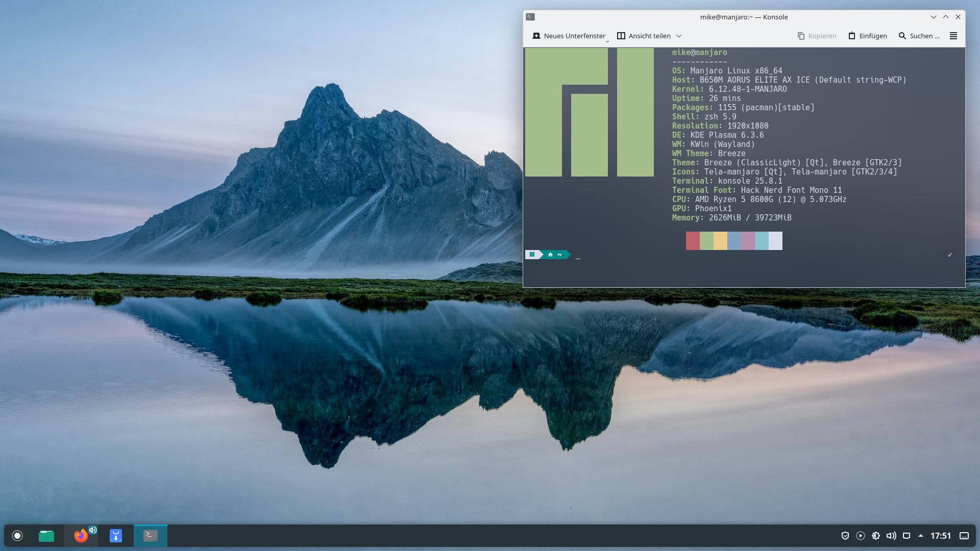Image resolution: width=980 pixels, height=551 pixels.
Task: Open the Konsole hamburger menu
Action: [x=953, y=36]
